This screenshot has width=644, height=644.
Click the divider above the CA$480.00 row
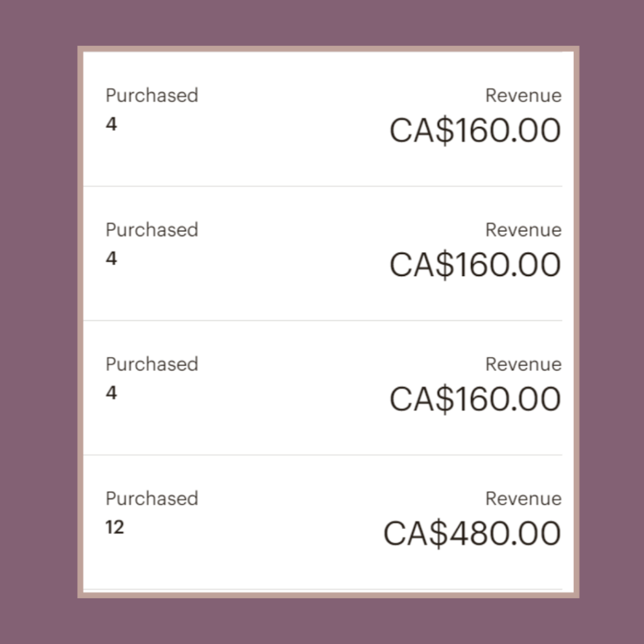click(x=323, y=455)
